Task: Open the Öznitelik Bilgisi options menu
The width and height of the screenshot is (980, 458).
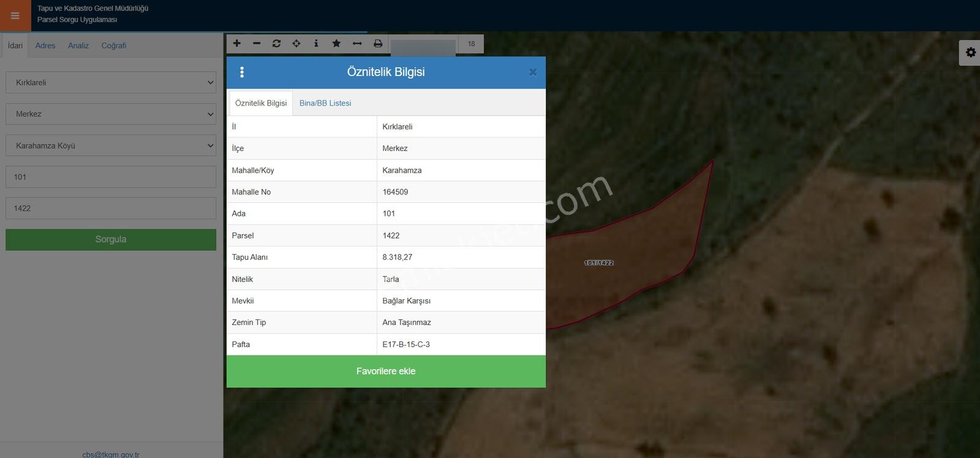Action: coord(242,72)
